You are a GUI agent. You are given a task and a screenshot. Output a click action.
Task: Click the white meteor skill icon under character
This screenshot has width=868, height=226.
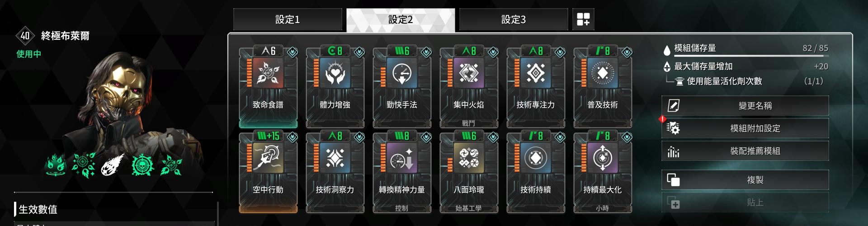click(112, 165)
